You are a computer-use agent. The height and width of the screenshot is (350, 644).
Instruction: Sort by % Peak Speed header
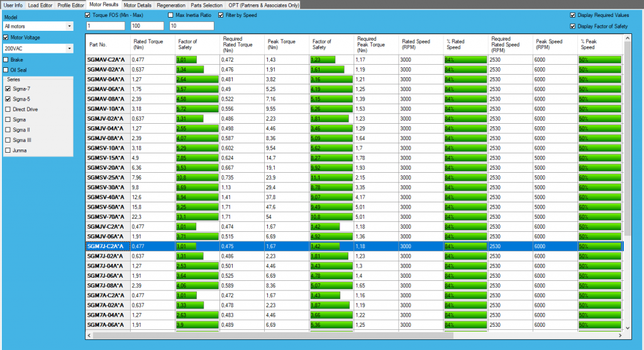(600, 45)
